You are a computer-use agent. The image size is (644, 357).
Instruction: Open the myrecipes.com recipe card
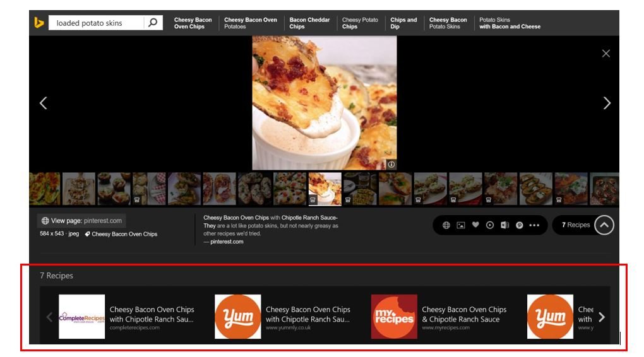442,317
